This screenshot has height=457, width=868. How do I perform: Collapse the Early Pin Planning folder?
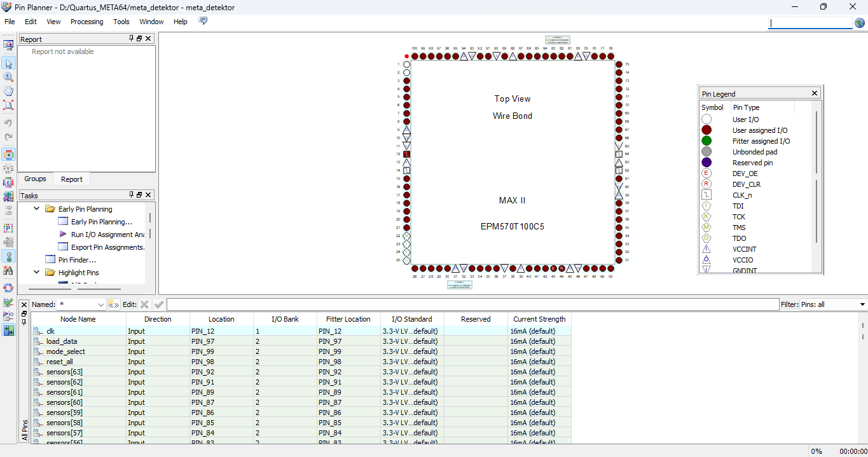pos(36,209)
